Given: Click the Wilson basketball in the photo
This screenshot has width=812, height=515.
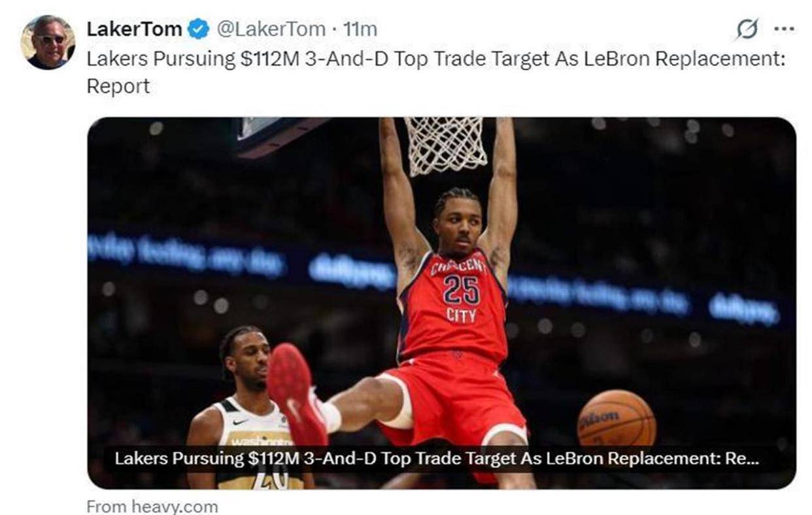Looking at the screenshot, I should tap(616, 419).
